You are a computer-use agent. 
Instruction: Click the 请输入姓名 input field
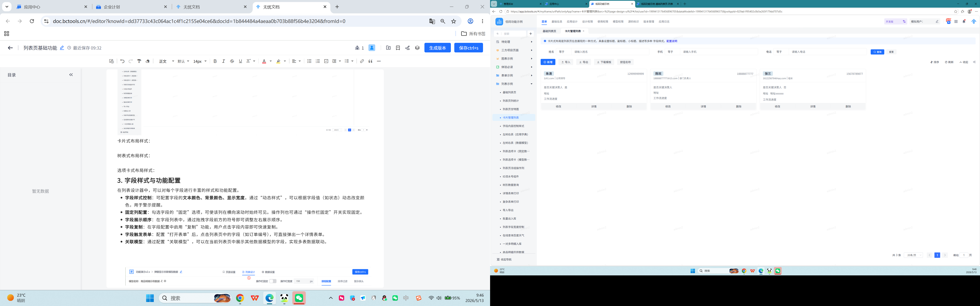610,52
